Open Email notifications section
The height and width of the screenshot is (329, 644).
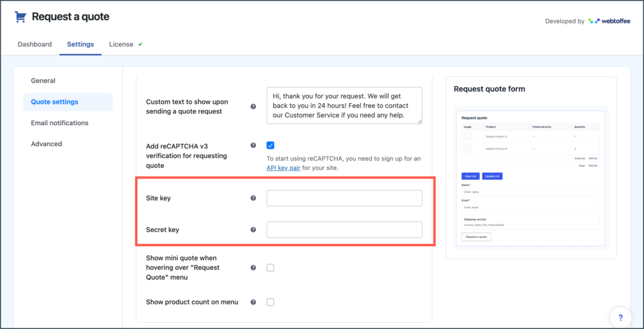tap(60, 123)
